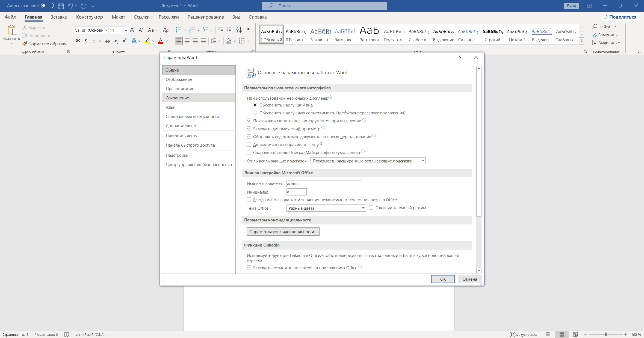Check 'Отключить темный режим'

371,208
